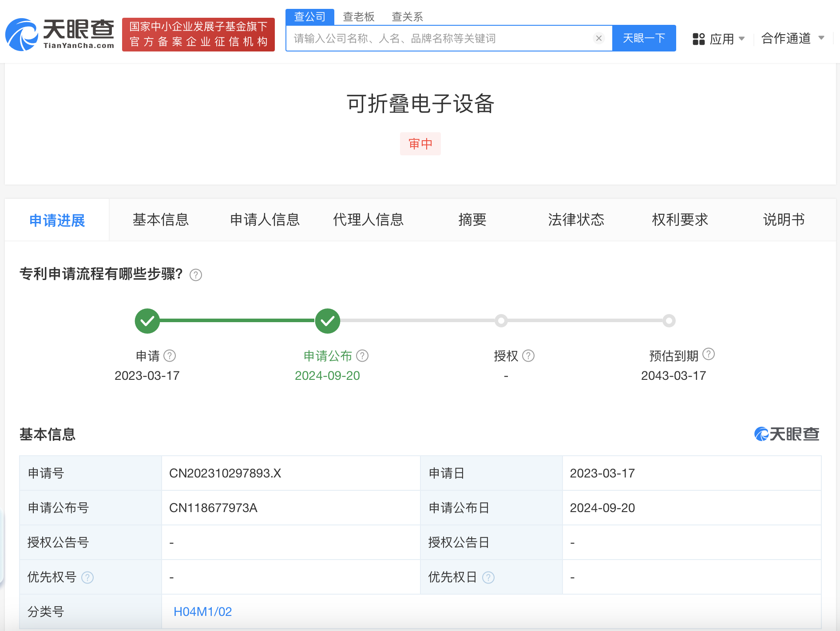The height and width of the screenshot is (631, 840).
Task: Click help icon next to 预估到期 step
Action: tap(709, 354)
